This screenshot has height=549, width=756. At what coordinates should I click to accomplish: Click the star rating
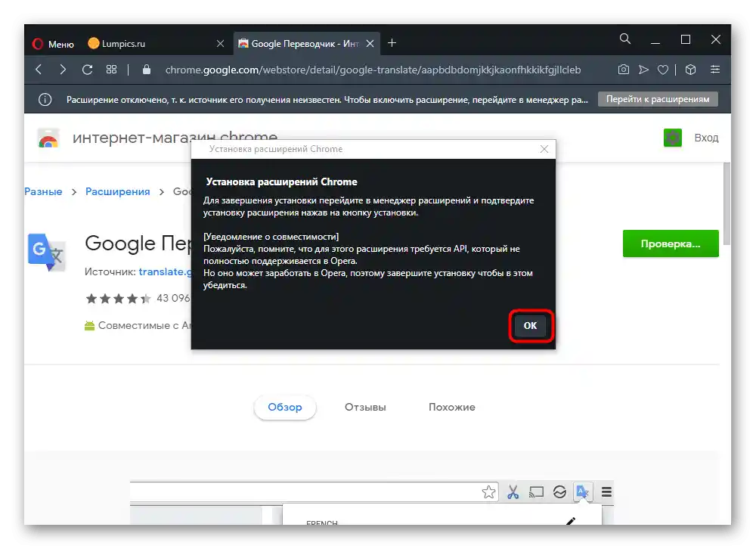[x=118, y=299]
